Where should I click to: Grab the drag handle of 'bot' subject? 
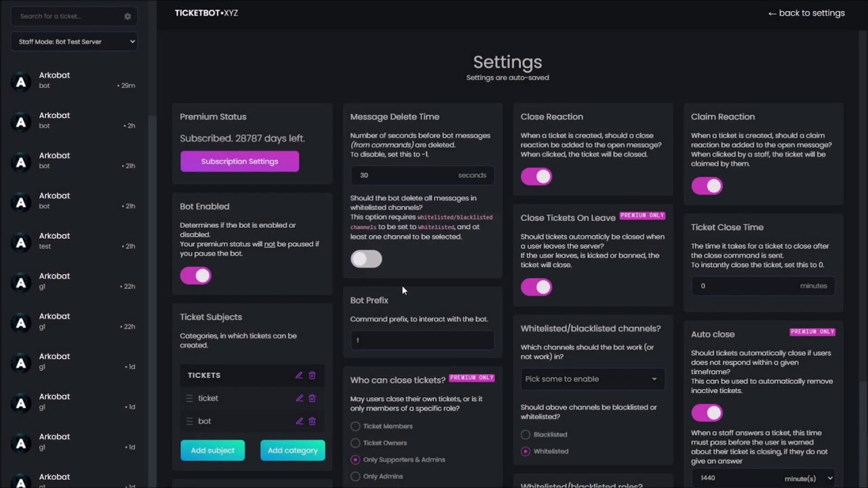pyautogui.click(x=189, y=421)
